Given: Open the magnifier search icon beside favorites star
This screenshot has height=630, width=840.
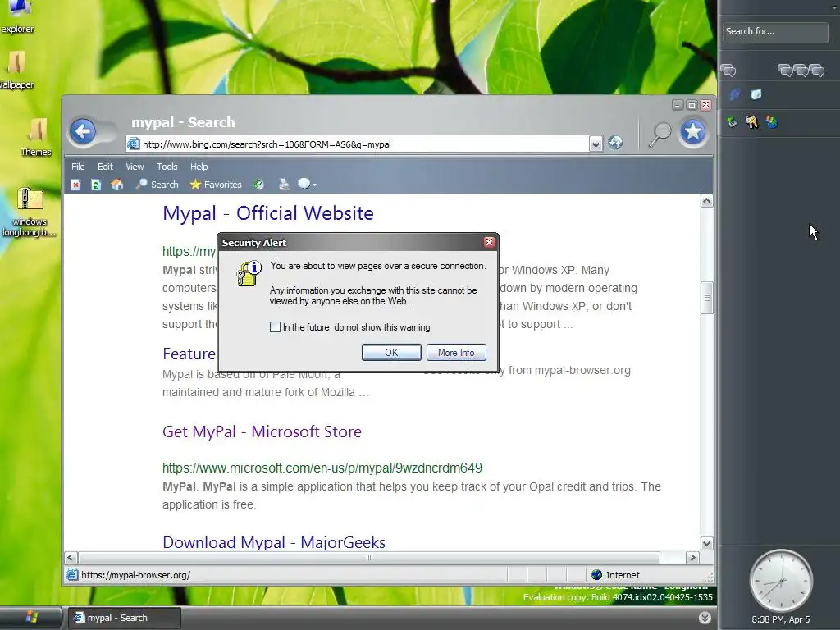Looking at the screenshot, I should click(660, 134).
